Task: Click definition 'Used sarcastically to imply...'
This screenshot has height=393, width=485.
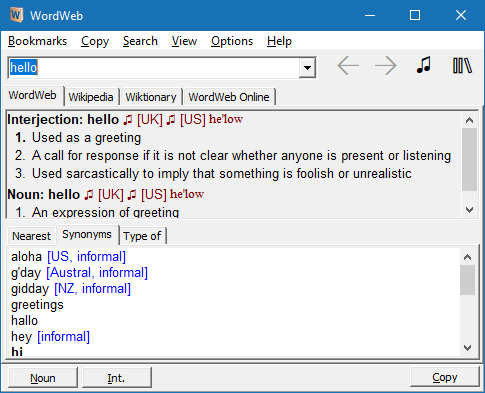Action: pos(222,174)
